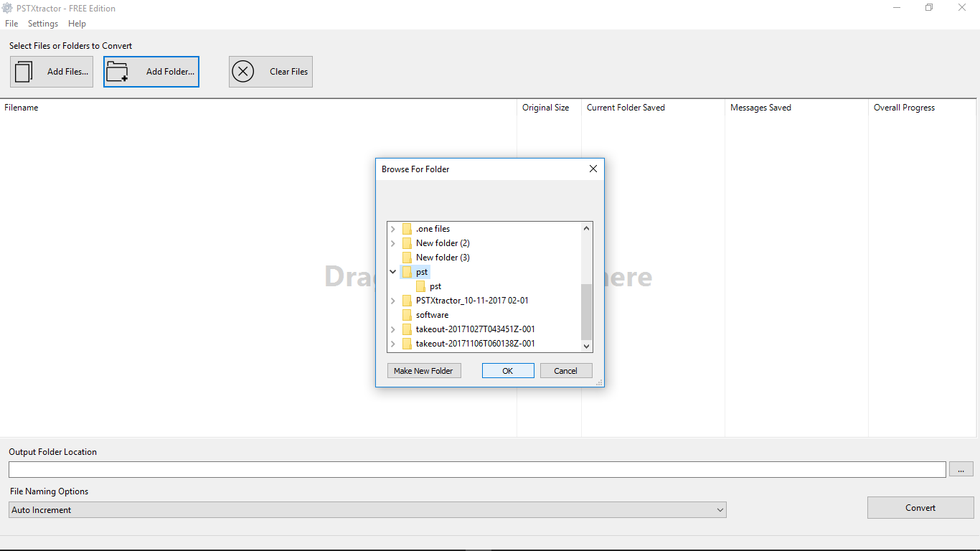Viewport: 980px width, 551px height.
Task: Click the Messages Saved column header
Action: click(x=760, y=108)
